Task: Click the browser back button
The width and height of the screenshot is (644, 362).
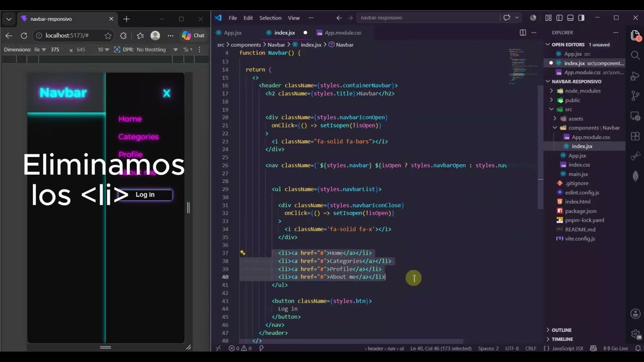Action: [x=9, y=36]
